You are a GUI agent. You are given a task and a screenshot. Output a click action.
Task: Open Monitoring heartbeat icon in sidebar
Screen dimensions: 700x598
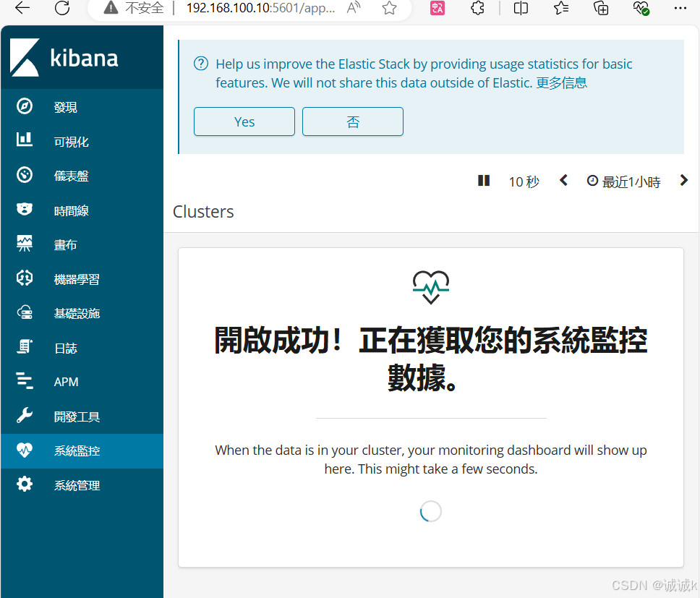coord(25,450)
